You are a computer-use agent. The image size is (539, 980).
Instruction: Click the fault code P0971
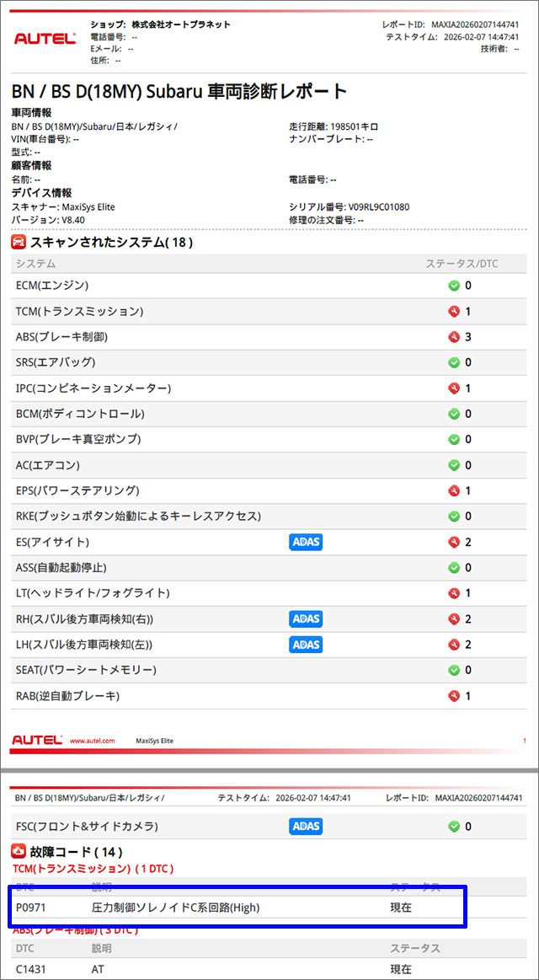[x=31, y=908]
